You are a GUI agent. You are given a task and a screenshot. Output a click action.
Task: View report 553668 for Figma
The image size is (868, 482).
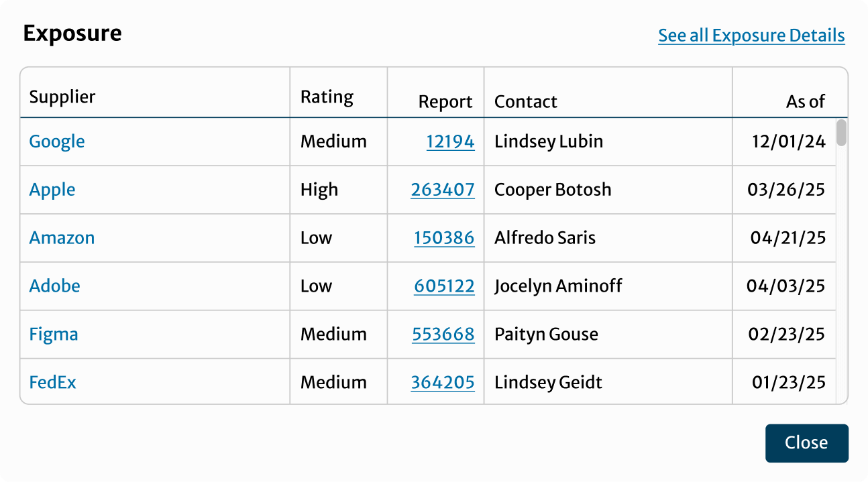click(x=443, y=334)
